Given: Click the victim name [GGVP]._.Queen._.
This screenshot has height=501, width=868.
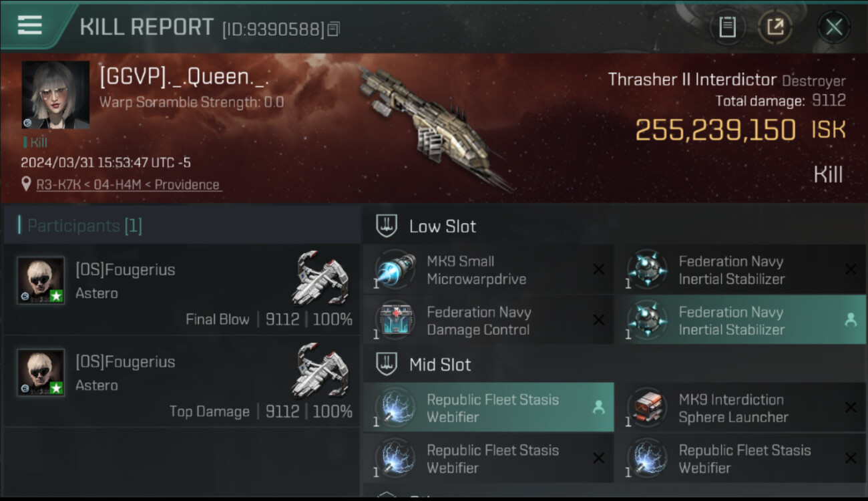Looking at the screenshot, I should pyautogui.click(x=184, y=77).
